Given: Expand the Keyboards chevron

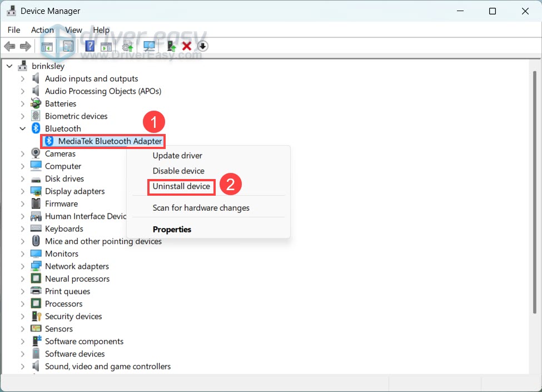Looking at the screenshot, I should 23,229.
